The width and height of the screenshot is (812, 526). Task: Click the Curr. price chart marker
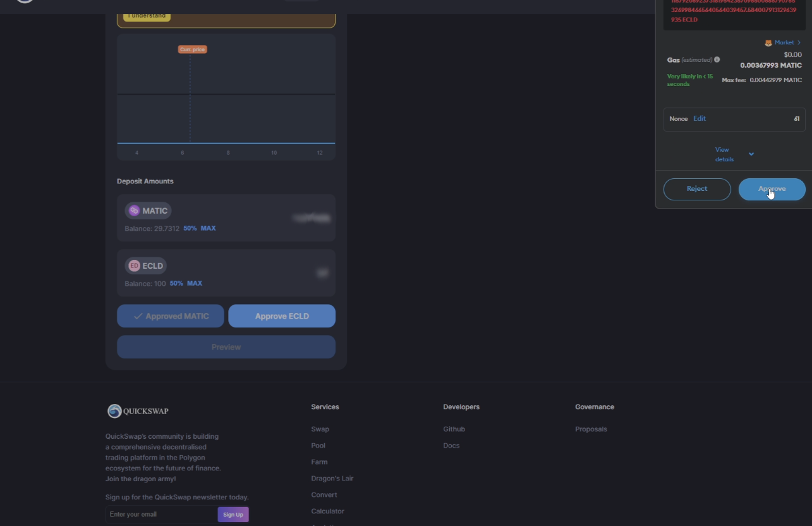(x=192, y=49)
